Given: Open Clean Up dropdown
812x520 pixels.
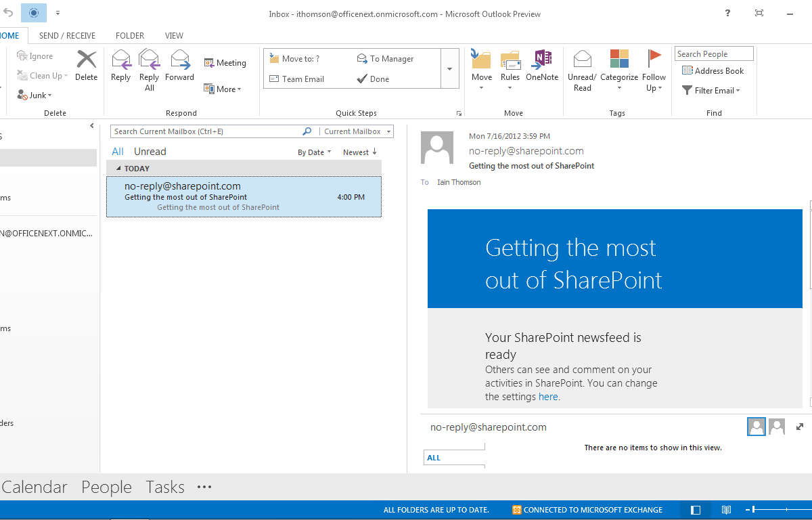Looking at the screenshot, I should pyautogui.click(x=43, y=76).
